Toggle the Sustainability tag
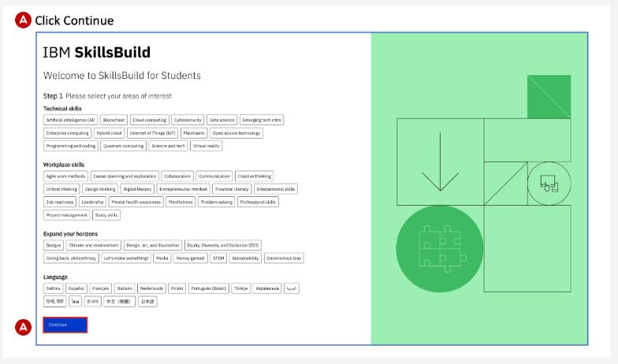Viewport: 618px width, 364px height. 245,258
